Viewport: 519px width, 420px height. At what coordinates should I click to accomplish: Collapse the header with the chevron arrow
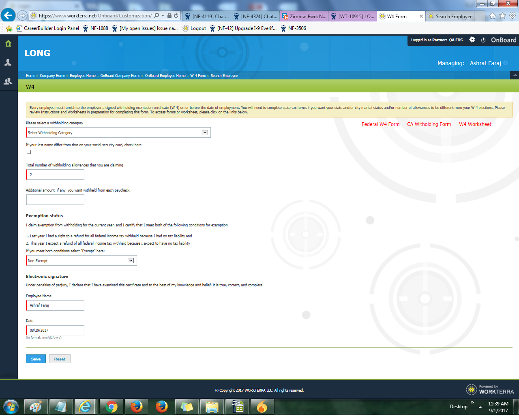point(515,75)
